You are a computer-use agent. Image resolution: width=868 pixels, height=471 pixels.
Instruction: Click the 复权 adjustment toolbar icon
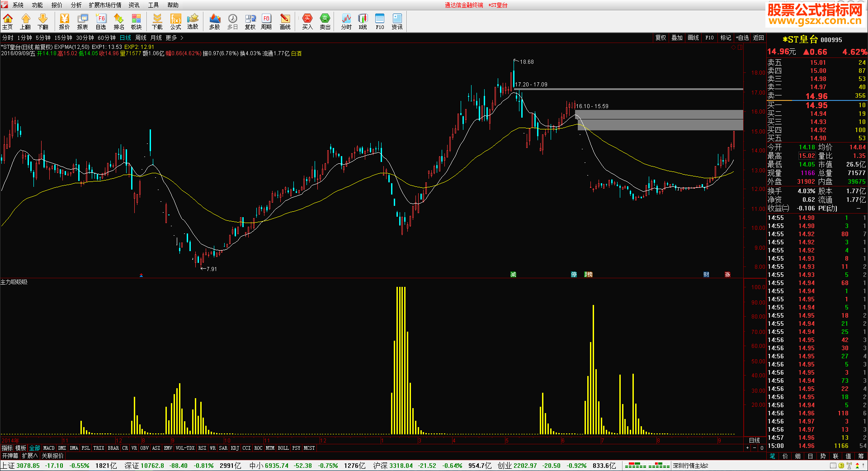pyautogui.click(x=250, y=21)
